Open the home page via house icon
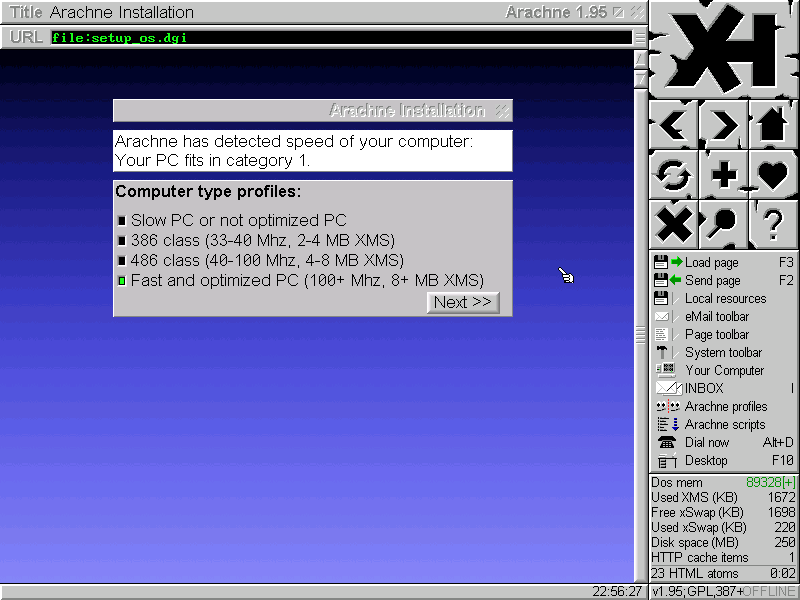800x600 pixels. 773,124
